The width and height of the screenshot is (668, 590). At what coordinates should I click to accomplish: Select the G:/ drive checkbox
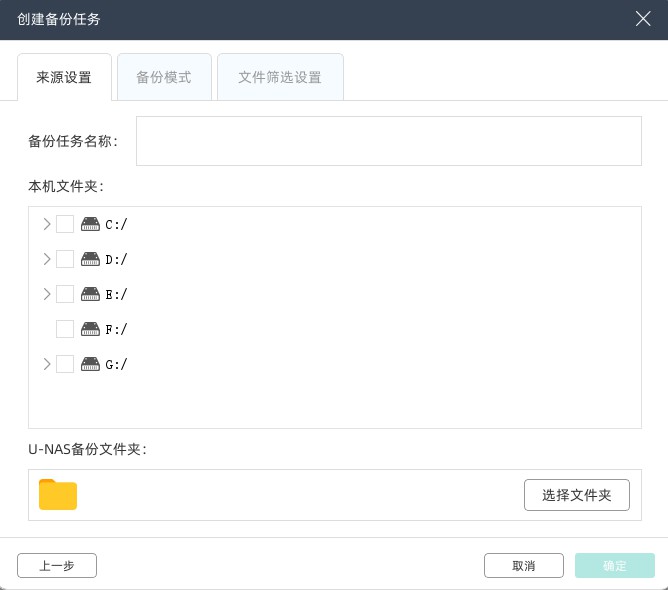[x=65, y=364]
